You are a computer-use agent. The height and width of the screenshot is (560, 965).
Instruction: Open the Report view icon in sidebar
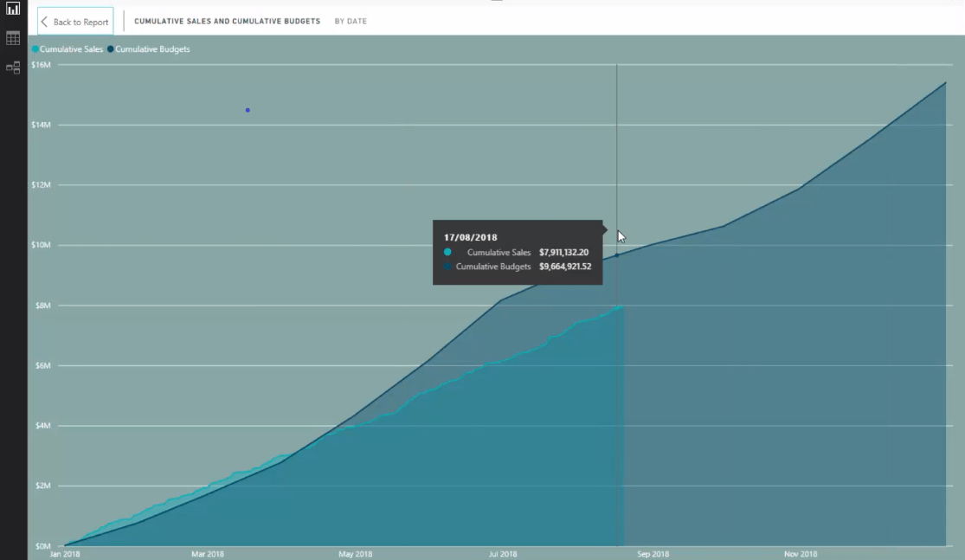[13, 9]
